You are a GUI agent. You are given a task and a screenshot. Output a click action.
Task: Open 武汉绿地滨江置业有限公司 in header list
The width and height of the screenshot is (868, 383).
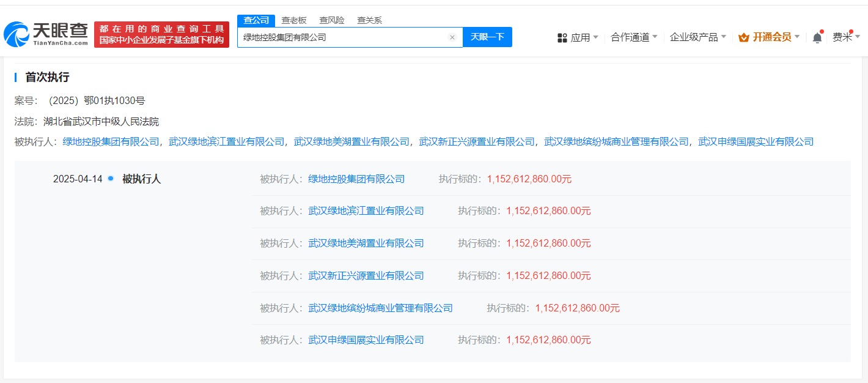tap(227, 141)
